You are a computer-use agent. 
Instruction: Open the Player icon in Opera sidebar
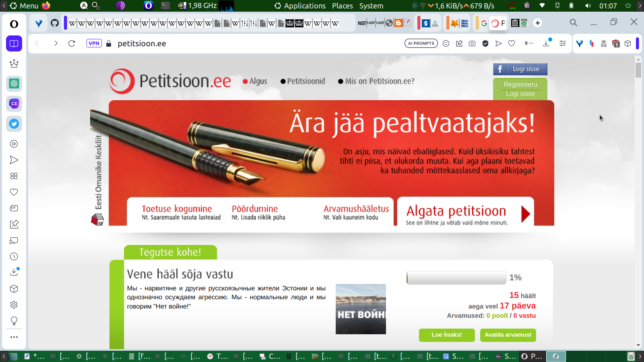click(x=14, y=144)
